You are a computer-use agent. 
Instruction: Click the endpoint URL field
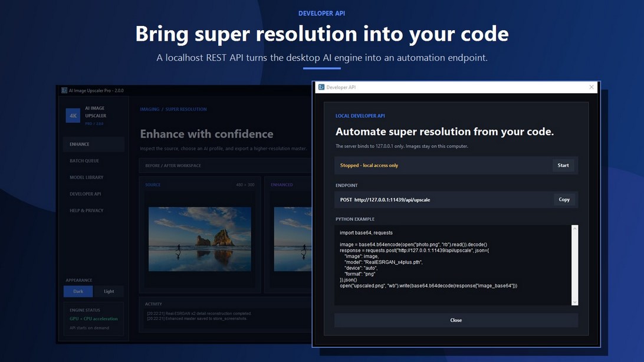coord(443,199)
